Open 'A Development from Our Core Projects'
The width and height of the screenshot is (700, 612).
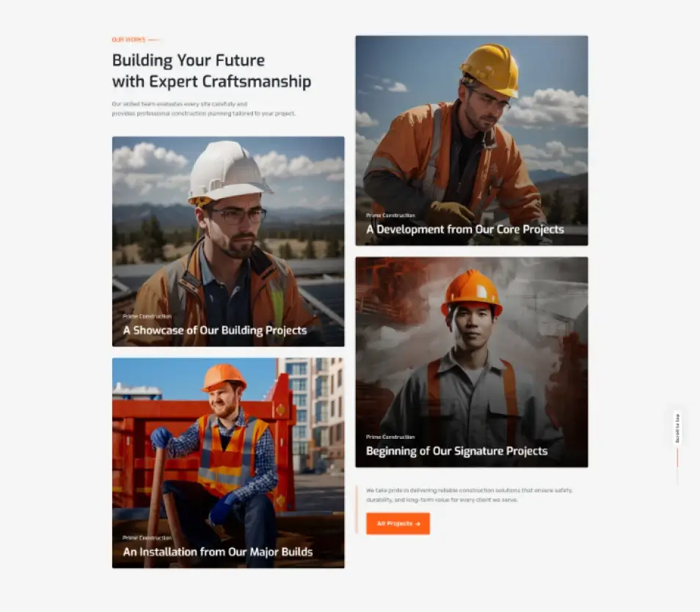(464, 230)
